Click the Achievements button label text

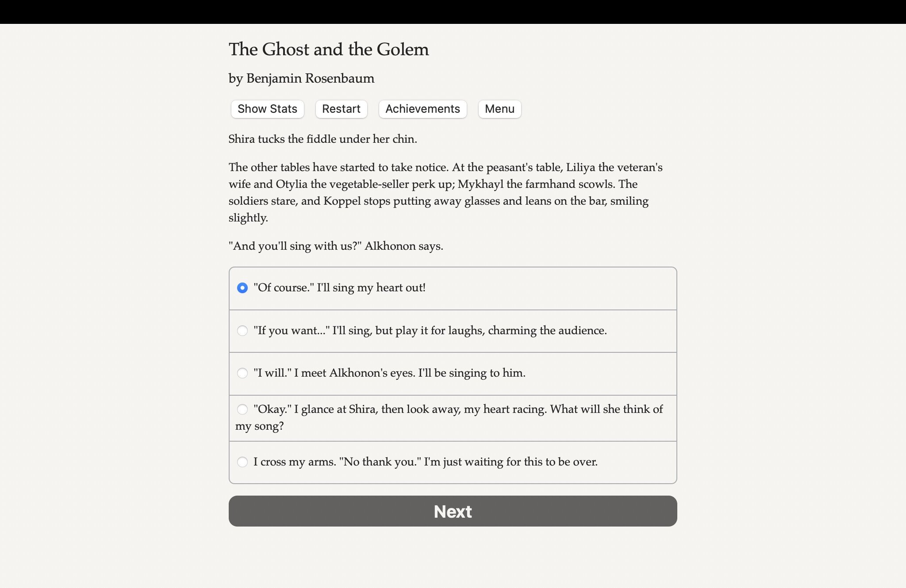pos(422,109)
